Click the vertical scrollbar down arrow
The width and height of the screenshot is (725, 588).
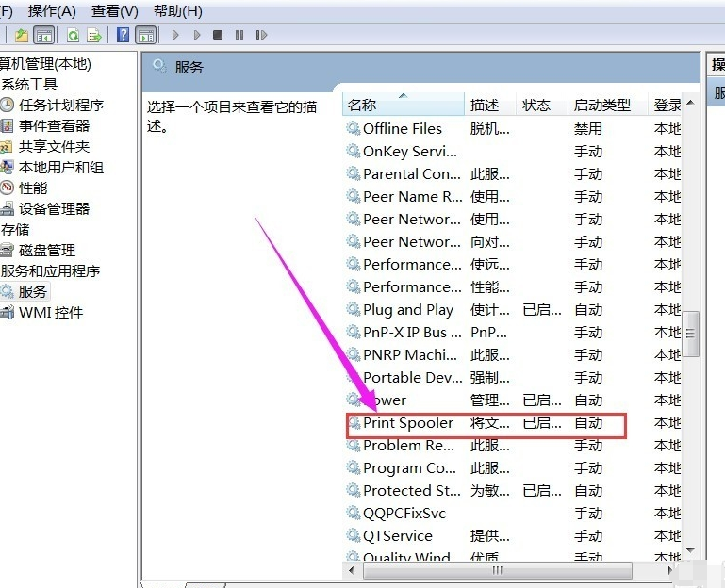click(692, 548)
